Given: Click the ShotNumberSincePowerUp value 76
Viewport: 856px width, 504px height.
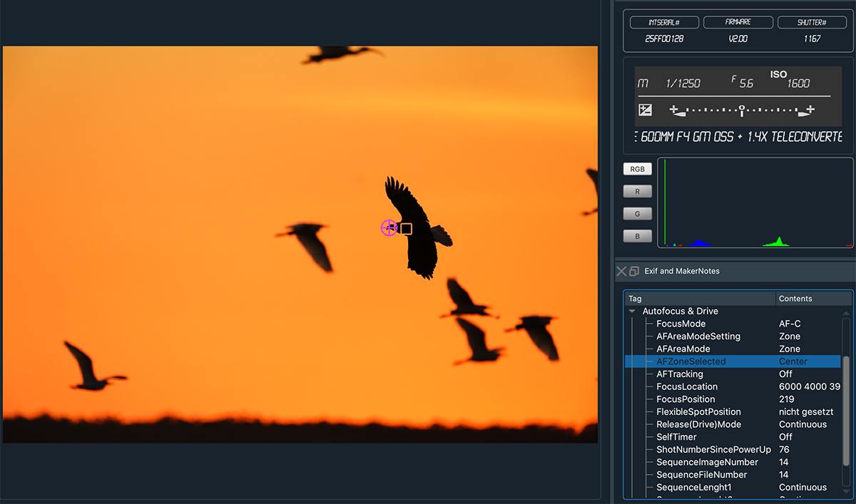Looking at the screenshot, I should pyautogui.click(x=784, y=450).
